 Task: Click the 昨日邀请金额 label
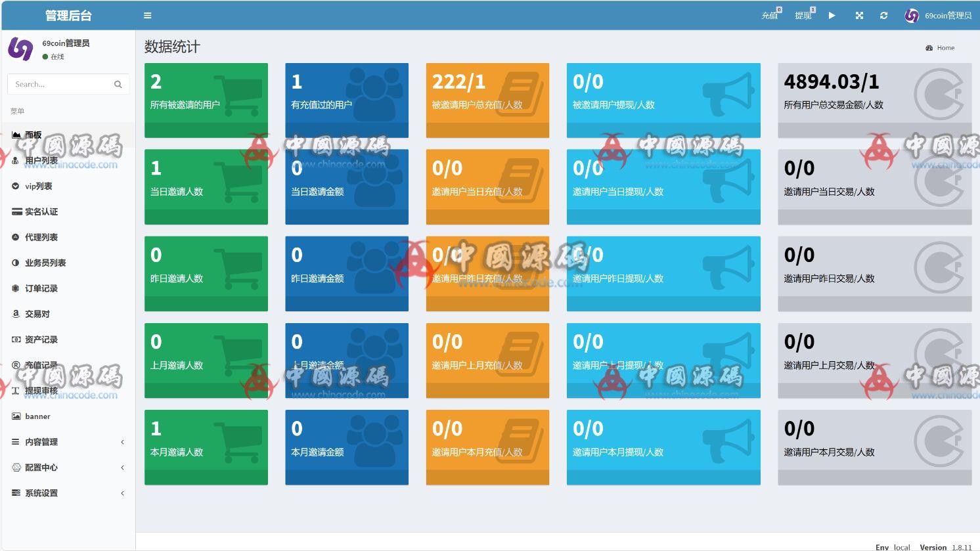(317, 278)
